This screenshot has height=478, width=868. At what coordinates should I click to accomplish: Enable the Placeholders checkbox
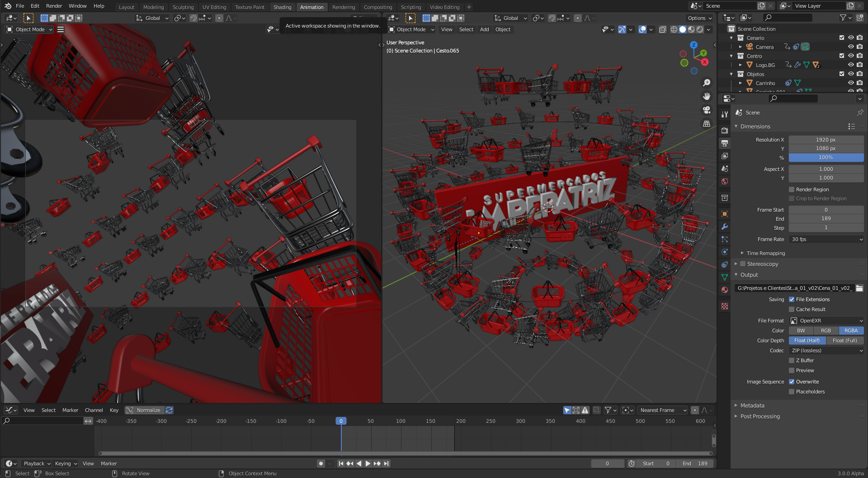pyautogui.click(x=792, y=392)
